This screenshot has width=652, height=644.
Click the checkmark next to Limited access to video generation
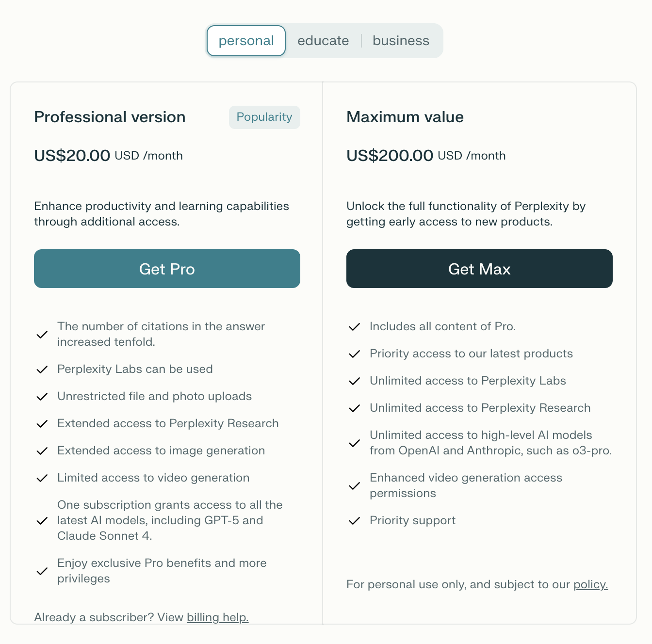[x=42, y=478]
